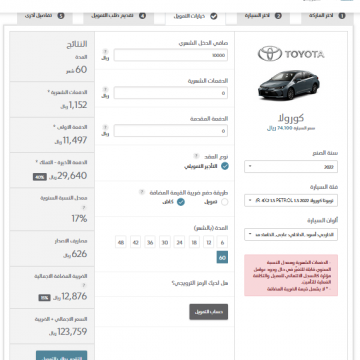Click the net monthly income input field

171,55
